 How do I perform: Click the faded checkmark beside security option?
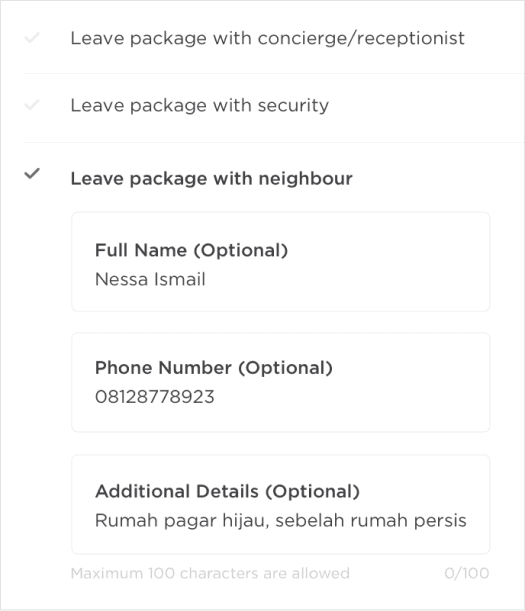point(32,105)
